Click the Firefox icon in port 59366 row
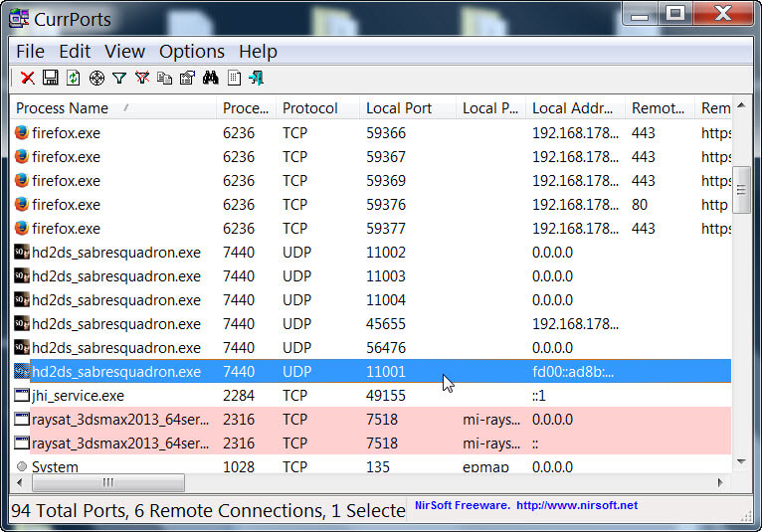This screenshot has width=762, height=532. [x=21, y=132]
